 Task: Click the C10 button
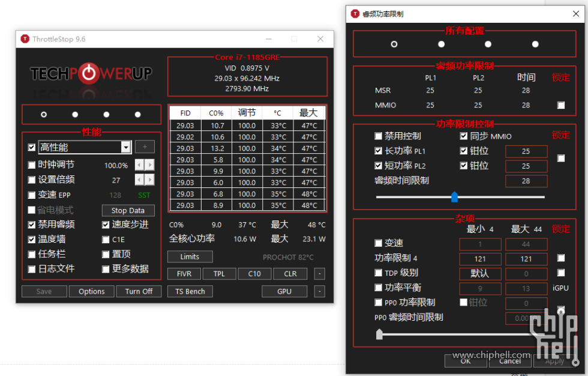254,274
